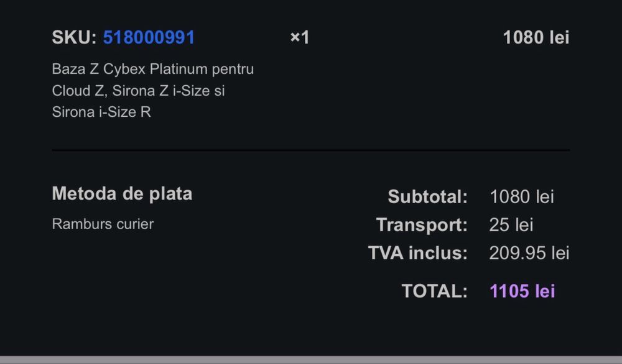Click the "Sirona i-Size R" description line

(101, 112)
